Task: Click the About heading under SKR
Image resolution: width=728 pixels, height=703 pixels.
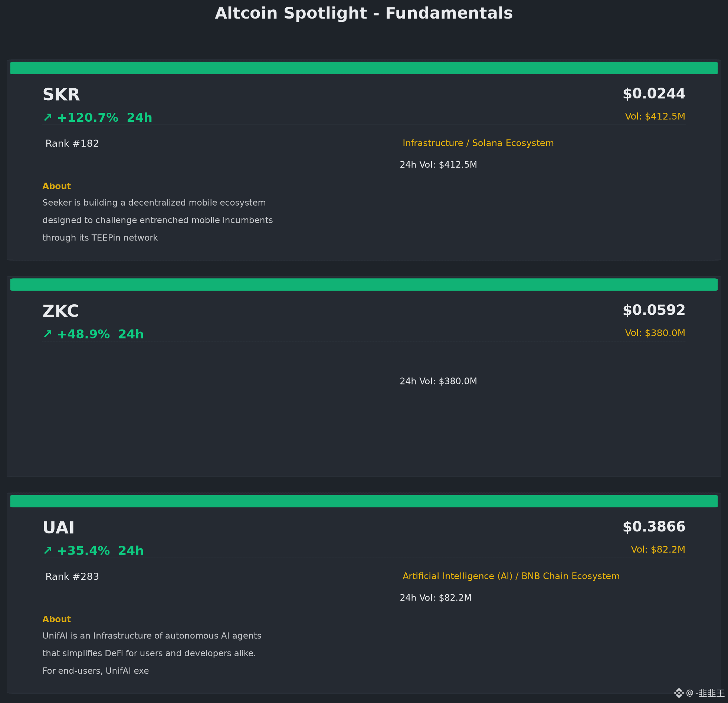Action: coord(56,186)
